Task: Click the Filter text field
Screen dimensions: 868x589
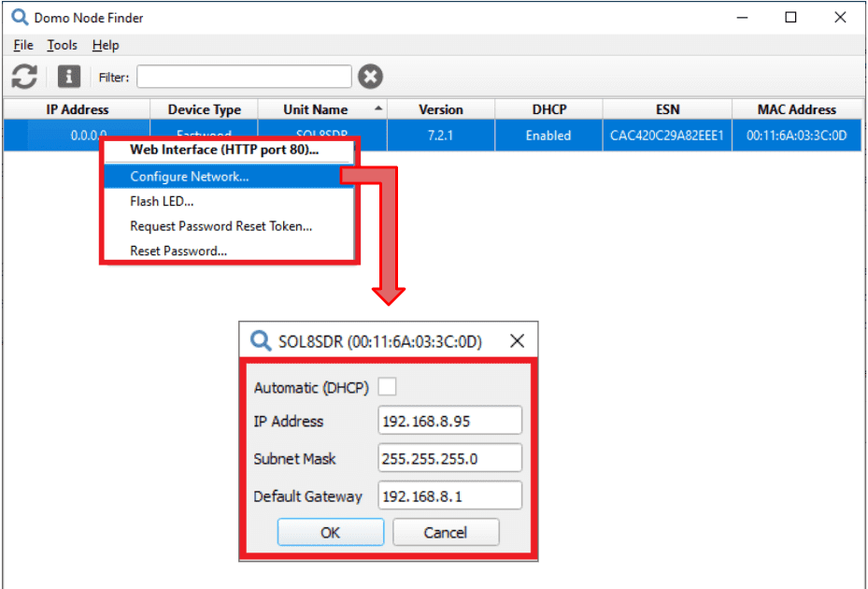Action: [x=244, y=77]
